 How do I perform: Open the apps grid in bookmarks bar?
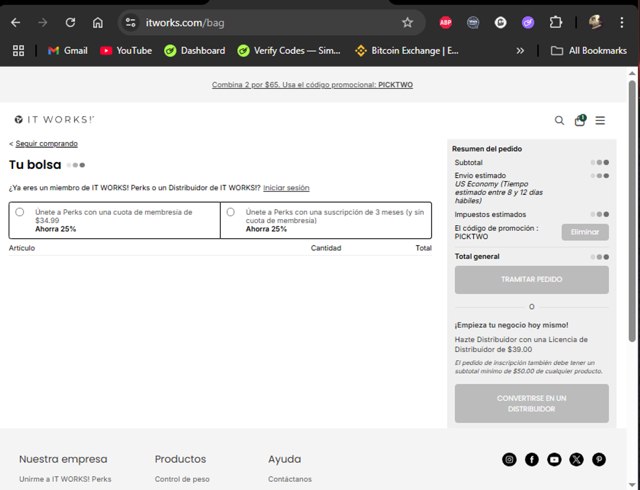pyautogui.click(x=18, y=51)
